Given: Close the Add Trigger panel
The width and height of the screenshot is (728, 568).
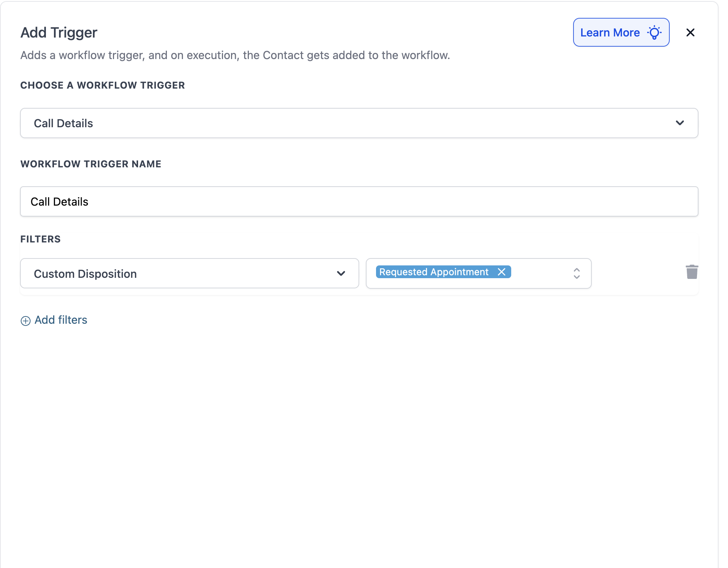Looking at the screenshot, I should click(x=690, y=33).
